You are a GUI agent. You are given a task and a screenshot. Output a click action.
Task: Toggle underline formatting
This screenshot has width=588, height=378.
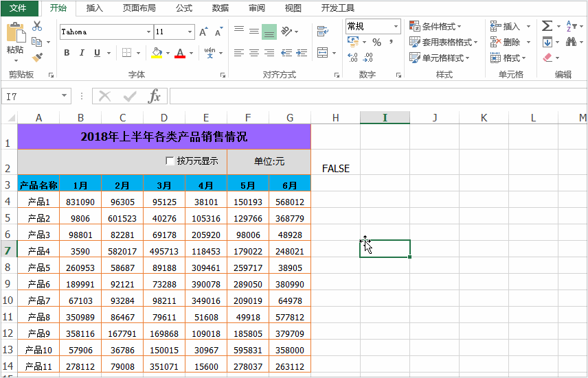point(97,53)
